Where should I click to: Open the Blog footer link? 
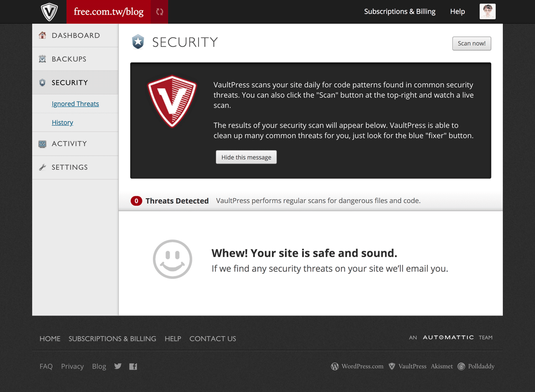(99, 367)
